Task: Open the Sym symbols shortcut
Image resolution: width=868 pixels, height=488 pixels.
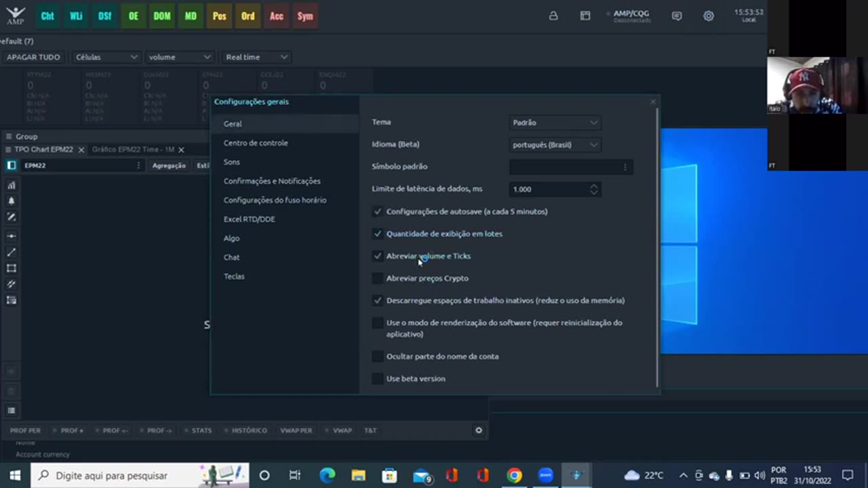Action: 305,16
